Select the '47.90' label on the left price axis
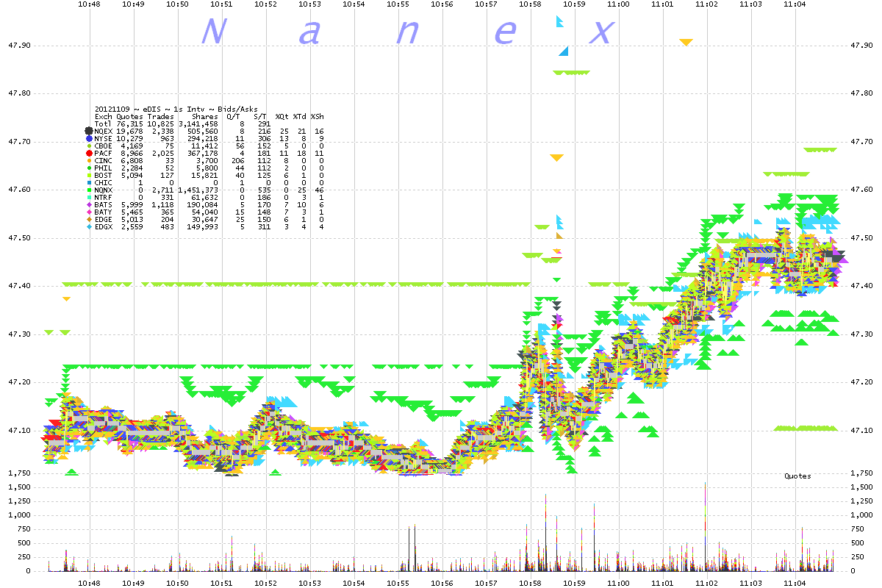Viewport: 882px width, 588px height. point(21,45)
